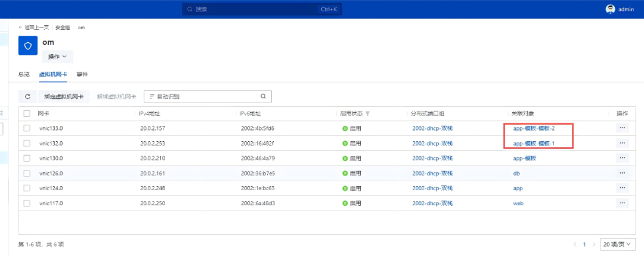Click the refresh icon button
The width and height of the screenshot is (644, 257).
pyautogui.click(x=28, y=97)
